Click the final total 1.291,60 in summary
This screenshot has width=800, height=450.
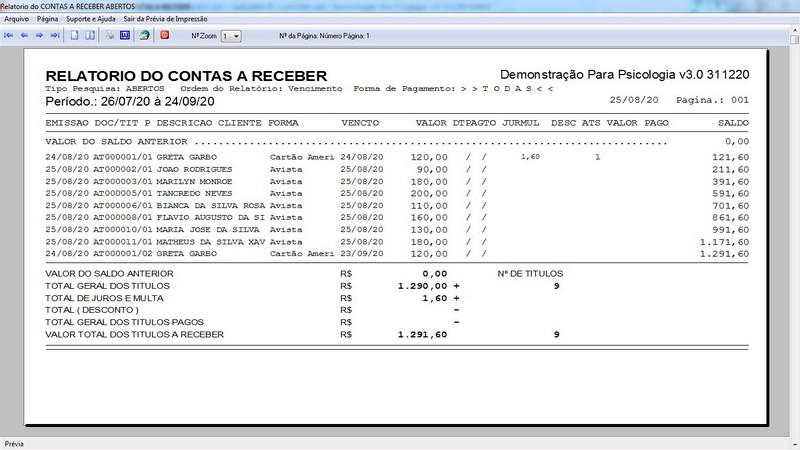[422, 335]
